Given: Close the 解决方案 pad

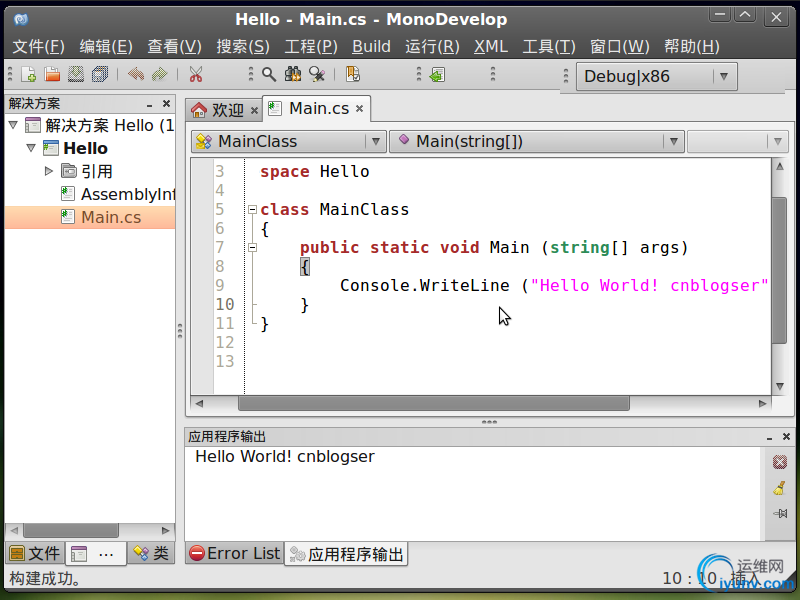Looking at the screenshot, I should click(x=166, y=104).
